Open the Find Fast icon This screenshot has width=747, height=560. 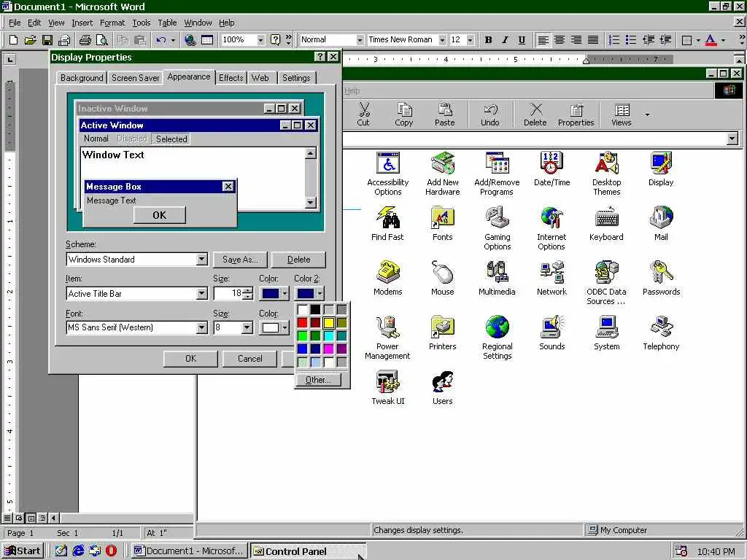tap(387, 224)
